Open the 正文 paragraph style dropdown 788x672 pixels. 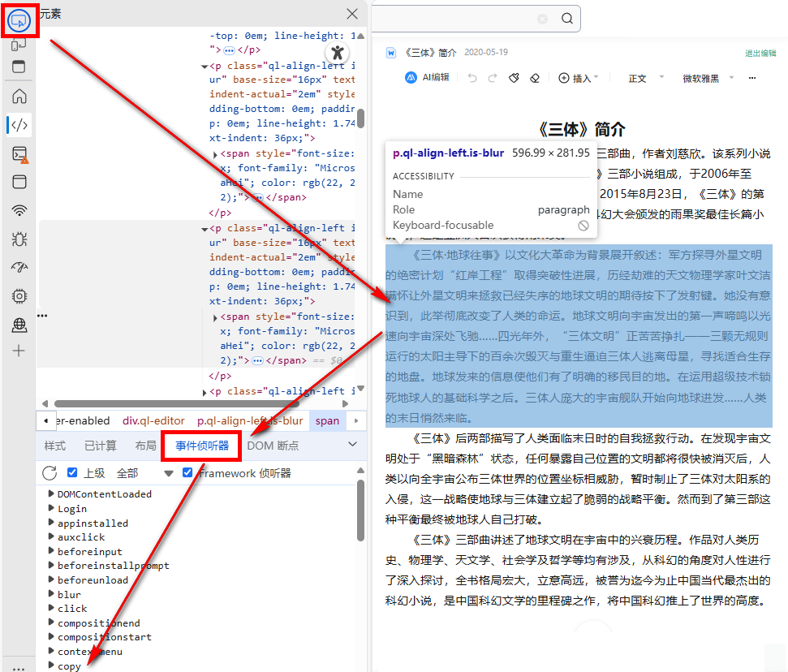[x=646, y=78]
